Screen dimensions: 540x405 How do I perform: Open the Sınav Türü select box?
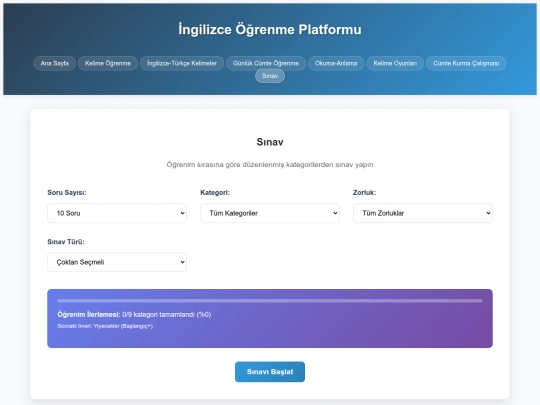tap(117, 262)
